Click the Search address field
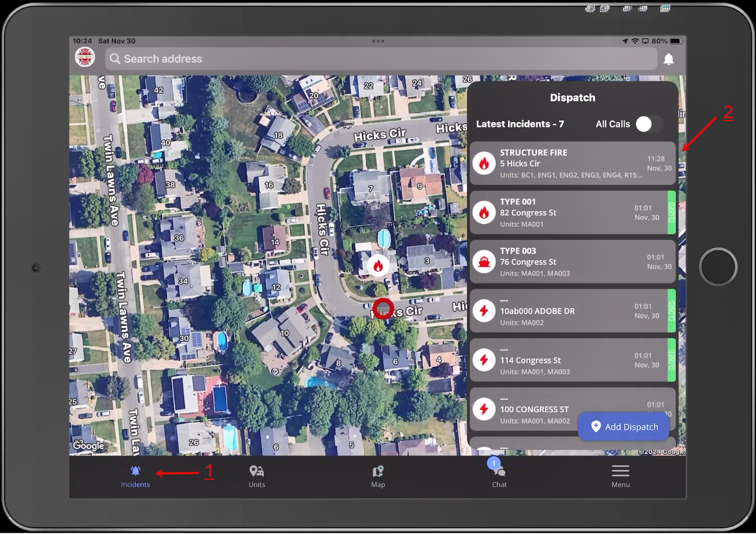The width and height of the screenshot is (756, 534). point(381,59)
